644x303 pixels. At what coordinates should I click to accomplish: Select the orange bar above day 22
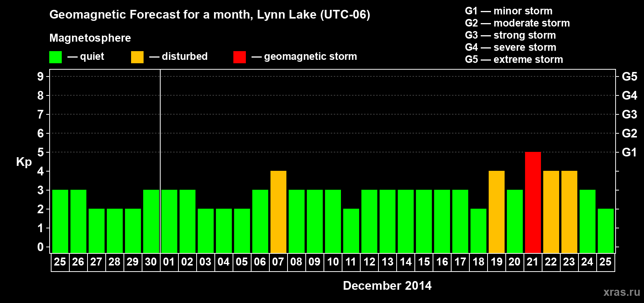pyautogui.click(x=551, y=212)
